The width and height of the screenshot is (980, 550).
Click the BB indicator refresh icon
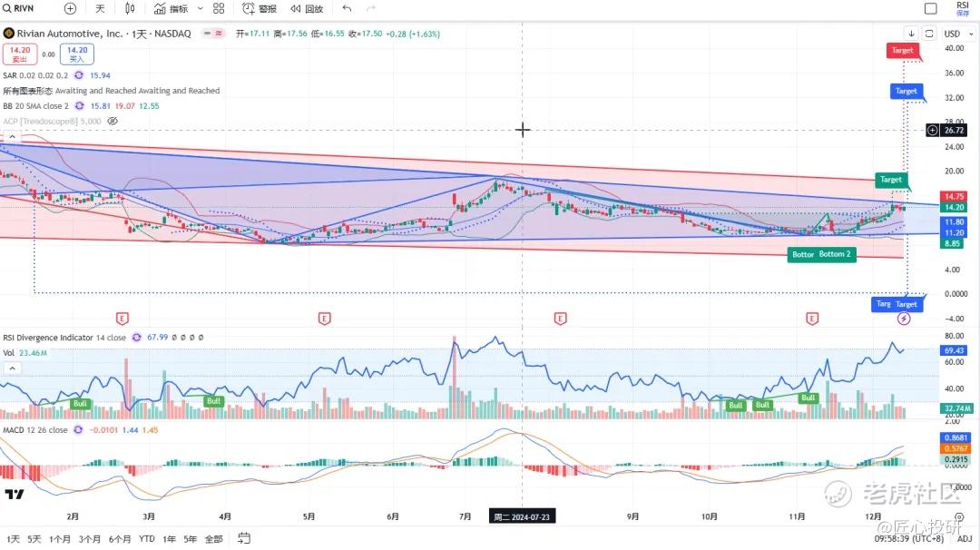[x=79, y=105]
